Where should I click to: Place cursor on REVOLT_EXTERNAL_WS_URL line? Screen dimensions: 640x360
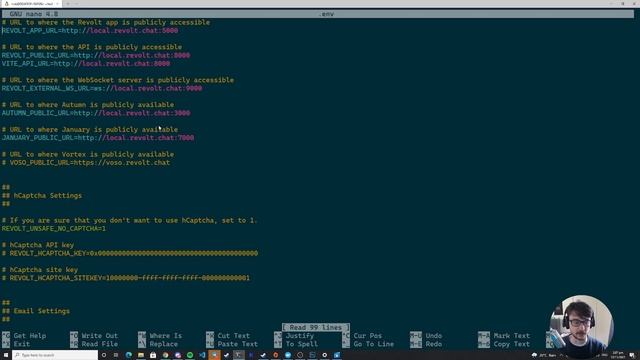click(x=102, y=88)
